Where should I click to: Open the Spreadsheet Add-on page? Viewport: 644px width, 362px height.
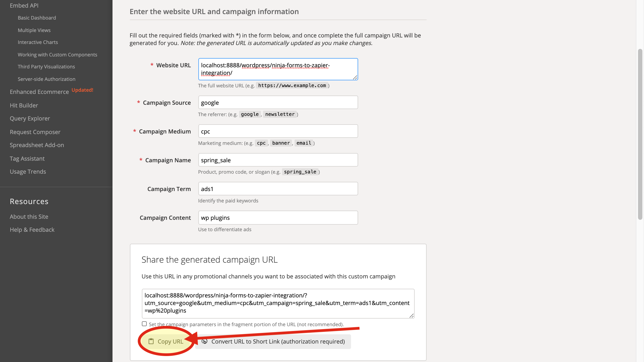point(37,145)
